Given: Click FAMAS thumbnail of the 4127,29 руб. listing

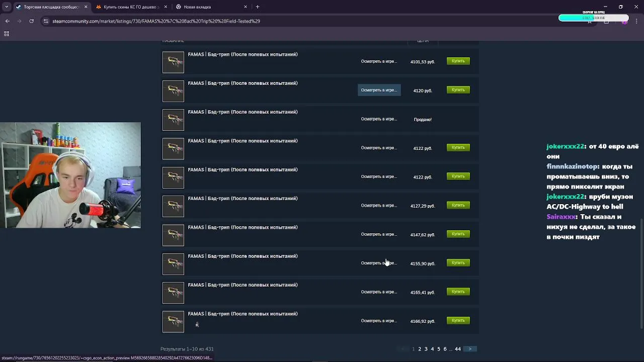Looking at the screenshot, I should click(x=173, y=206).
